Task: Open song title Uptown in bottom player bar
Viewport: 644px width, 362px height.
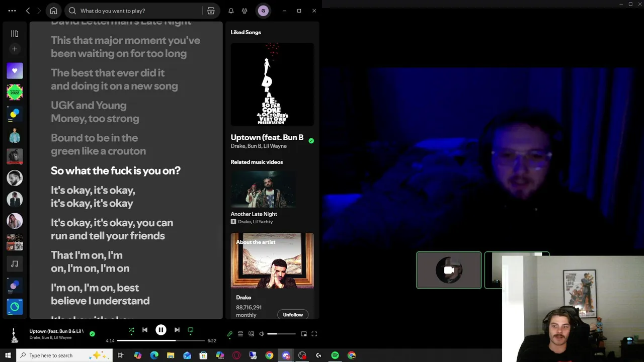Action: 56,331
